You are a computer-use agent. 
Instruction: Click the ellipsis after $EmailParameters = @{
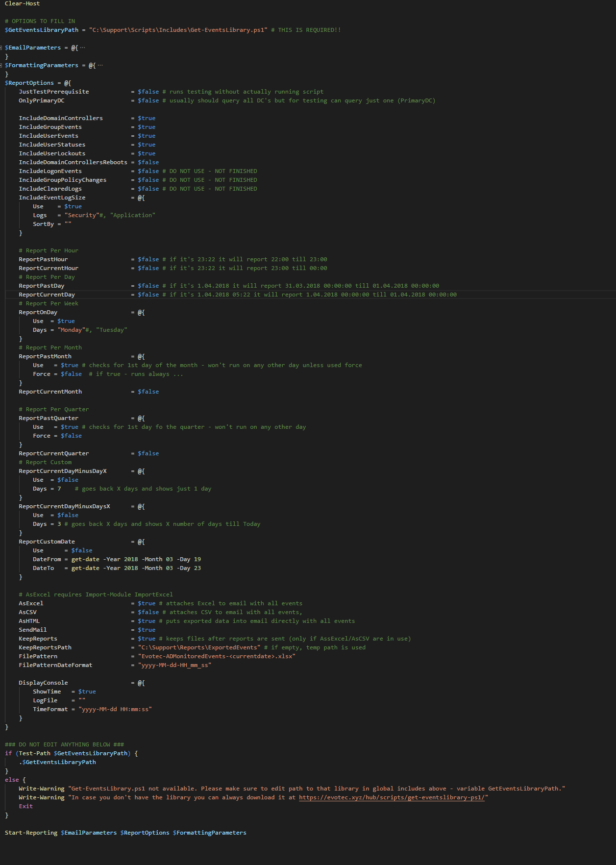tap(82, 48)
